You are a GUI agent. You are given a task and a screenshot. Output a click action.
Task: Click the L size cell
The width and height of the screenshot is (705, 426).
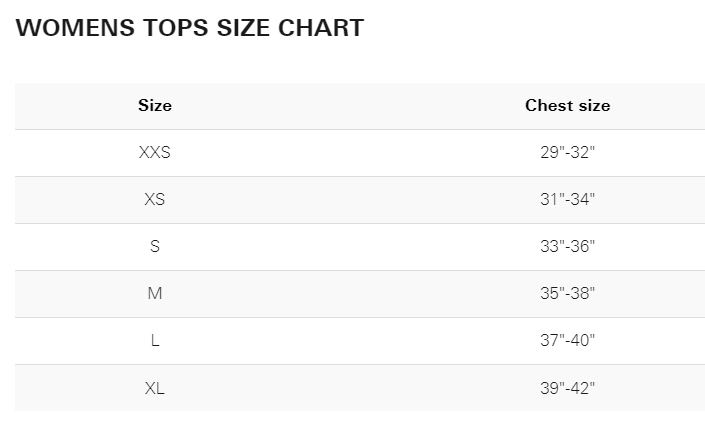[155, 341]
